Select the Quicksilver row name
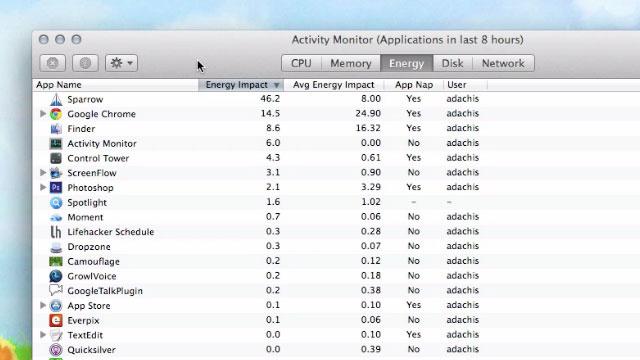 coord(91,350)
